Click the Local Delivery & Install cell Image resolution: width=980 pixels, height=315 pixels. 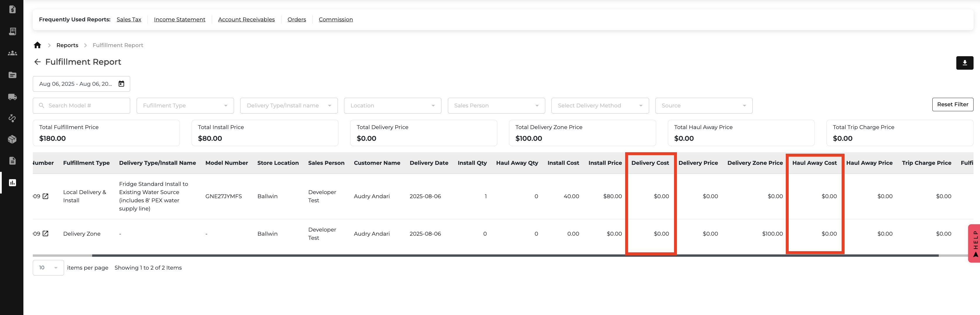click(x=85, y=196)
